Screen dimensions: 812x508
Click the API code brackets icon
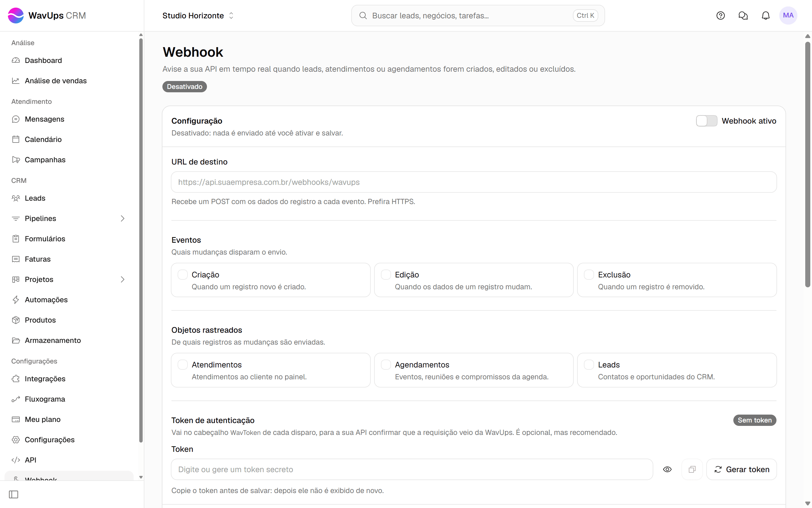tap(16, 460)
